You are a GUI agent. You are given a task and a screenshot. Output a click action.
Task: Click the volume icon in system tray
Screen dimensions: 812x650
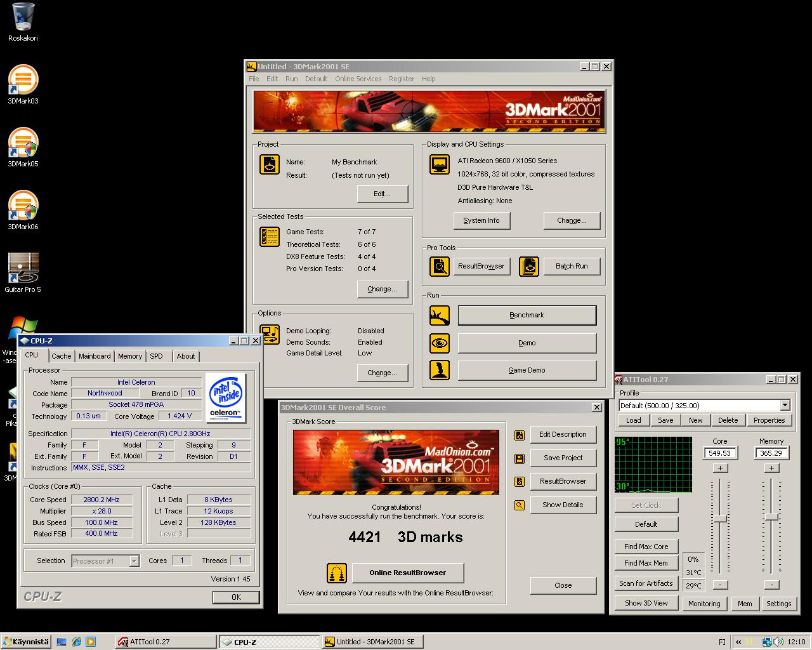(x=778, y=642)
